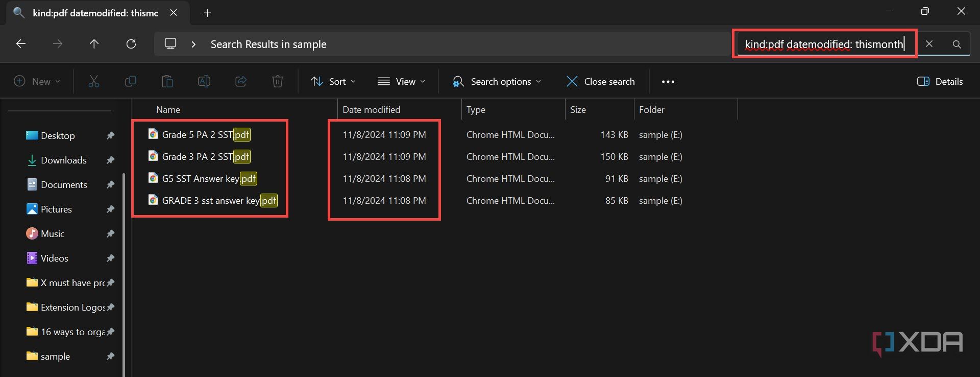Open a new tab with plus button
The width and height of the screenshot is (980, 377).
(207, 13)
